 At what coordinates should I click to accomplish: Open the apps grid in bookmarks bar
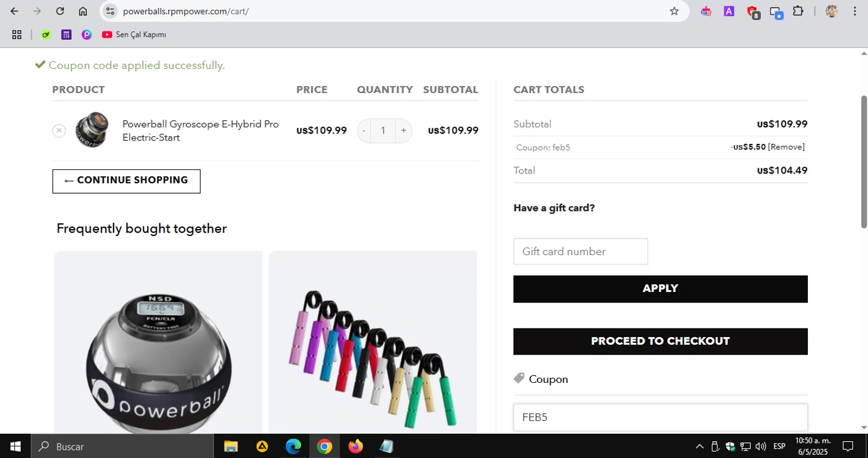17,35
